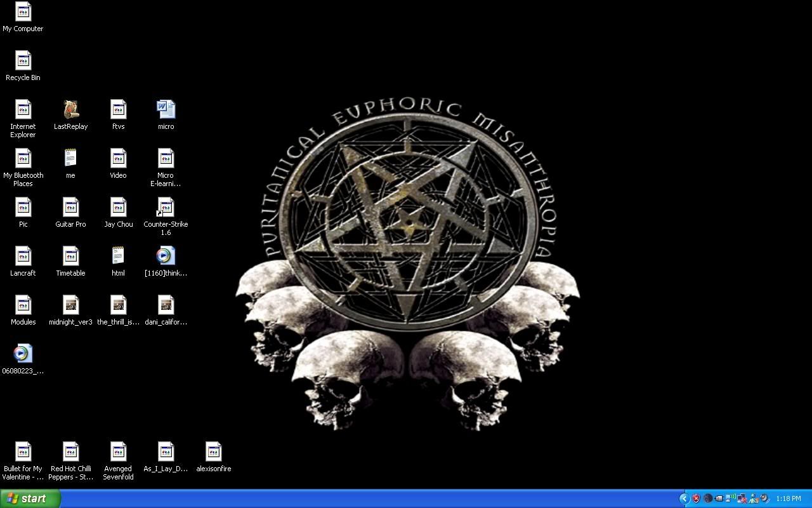Select the Avenged Sevenfold desktop item
The height and width of the screenshot is (508, 812).
[118, 453]
